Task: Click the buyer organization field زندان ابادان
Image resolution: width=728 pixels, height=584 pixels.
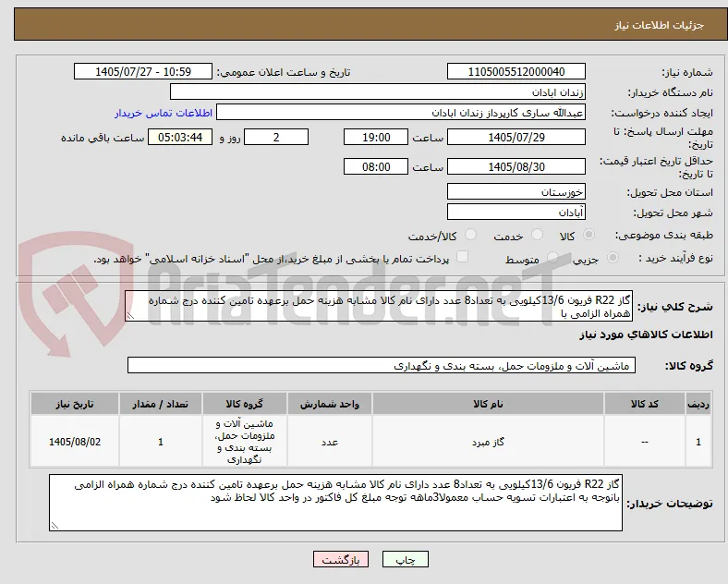Action: pos(378,91)
